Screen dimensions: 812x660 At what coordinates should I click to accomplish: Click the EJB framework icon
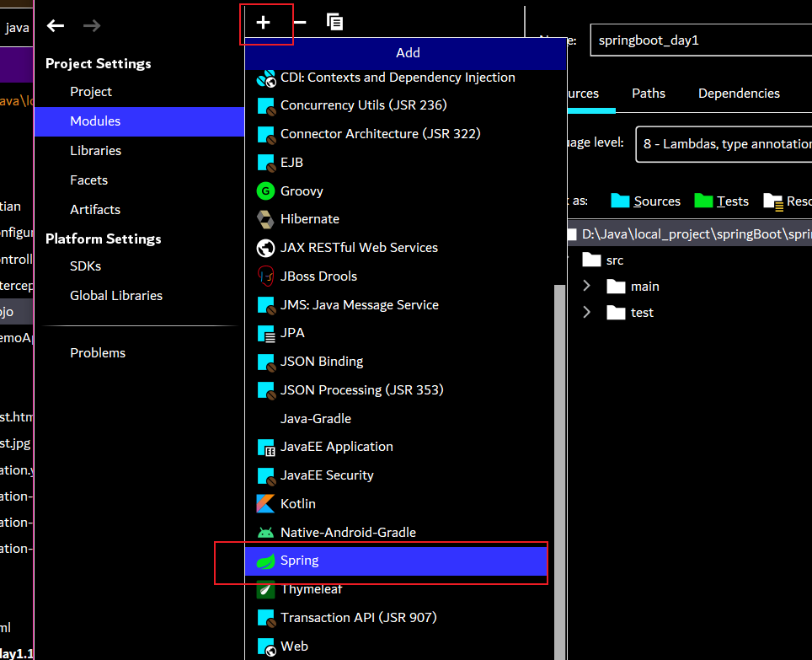[265, 163]
